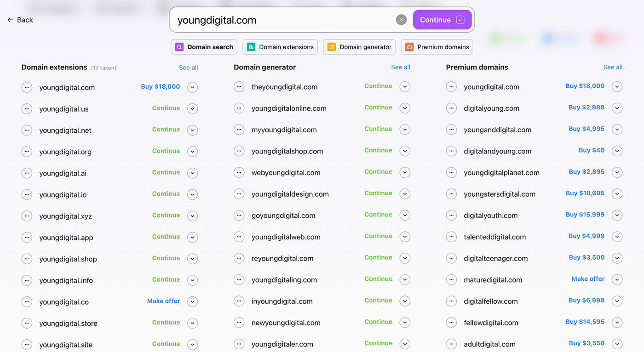Open options icon for goyoungdigital.com
The width and height of the screenshot is (644, 352).
pyautogui.click(x=239, y=216)
